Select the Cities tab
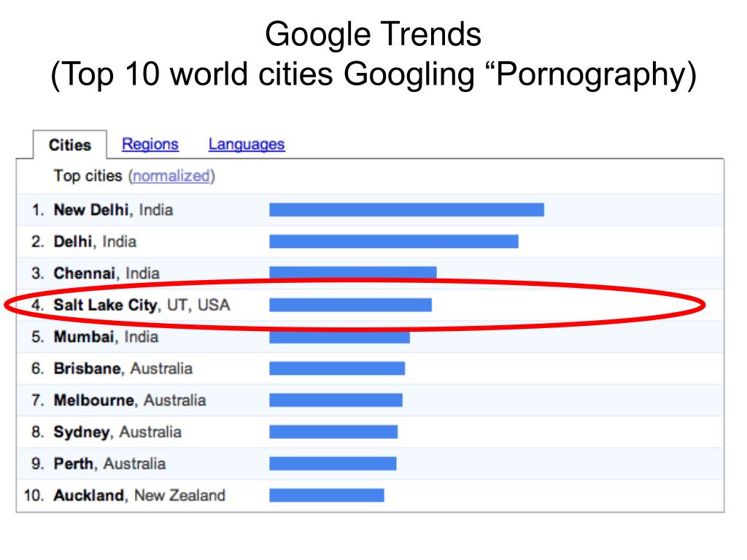747x560 pixels. click(69, 144)
